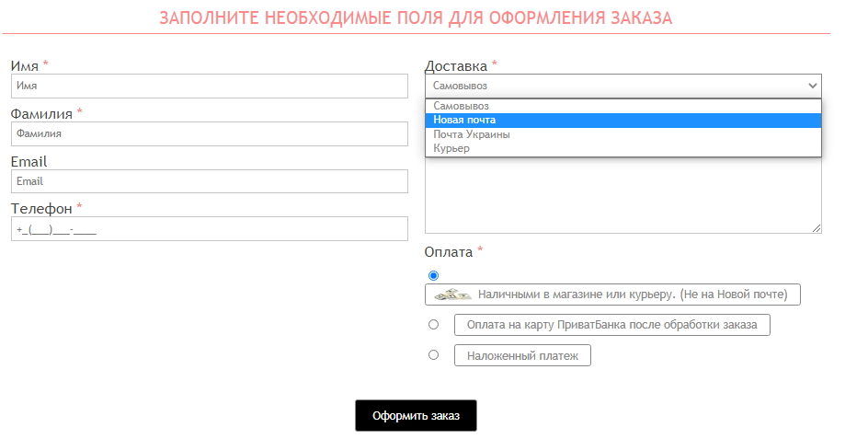The width and height of the screenshot is (868, 439).
Task: Click inside the large address textarea
Action: [x=622, y=195]
